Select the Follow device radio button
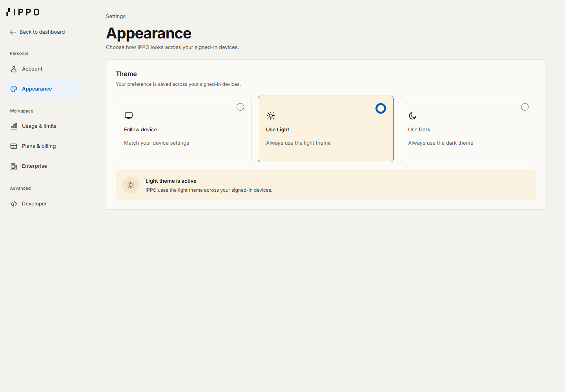This screenshot has width=565, height=392. (240, 107)
